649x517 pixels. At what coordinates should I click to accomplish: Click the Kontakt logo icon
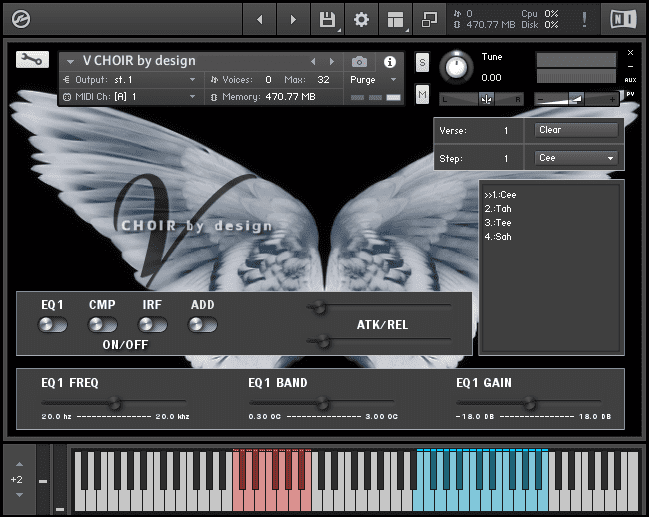(x=21, y=19)
